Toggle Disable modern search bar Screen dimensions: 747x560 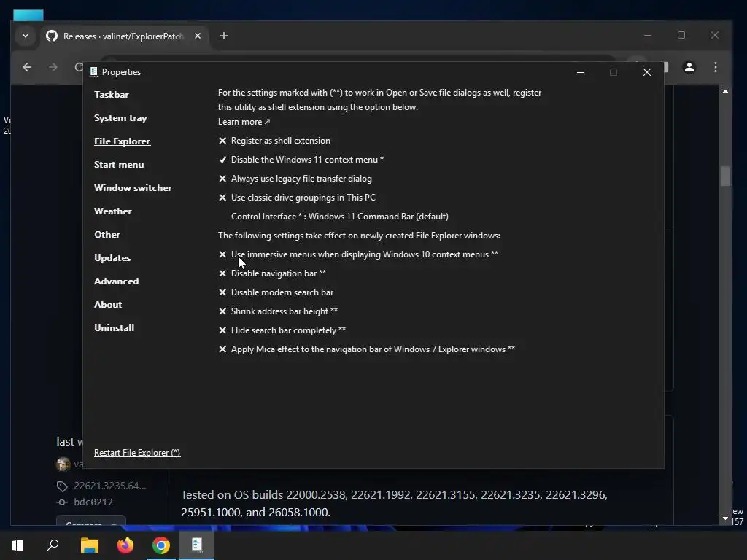(276, 292)
